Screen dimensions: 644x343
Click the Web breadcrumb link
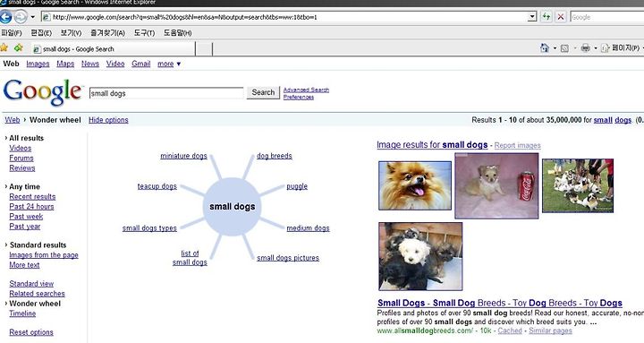(13, 120)
